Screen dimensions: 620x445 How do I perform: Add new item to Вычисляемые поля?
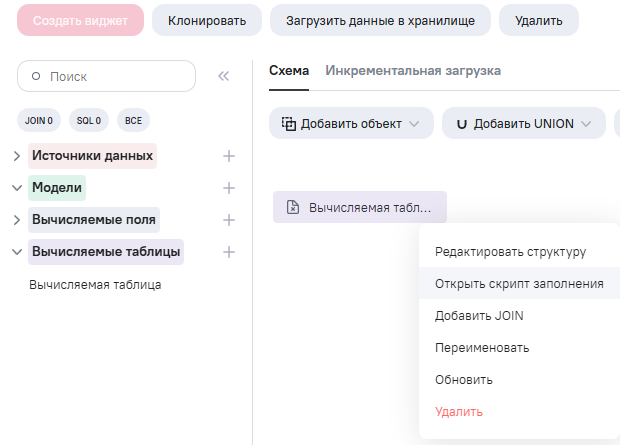[x=228, y=220]
